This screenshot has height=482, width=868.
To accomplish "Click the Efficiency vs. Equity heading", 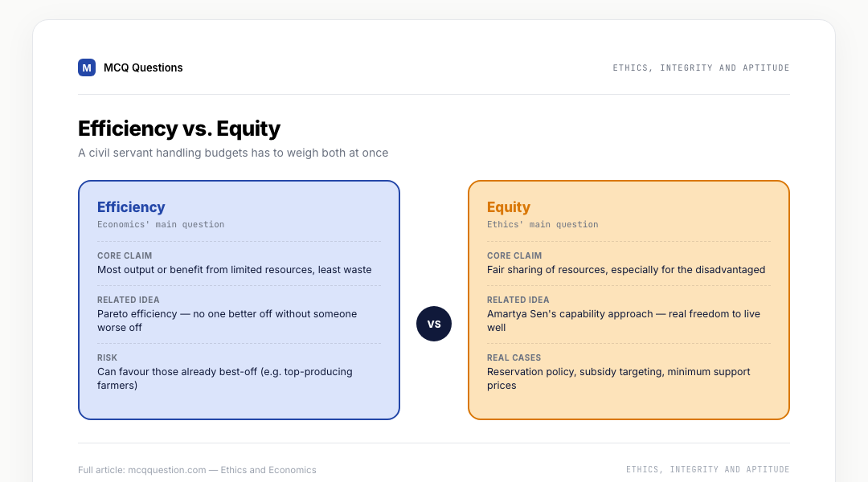I will point(178,129).
